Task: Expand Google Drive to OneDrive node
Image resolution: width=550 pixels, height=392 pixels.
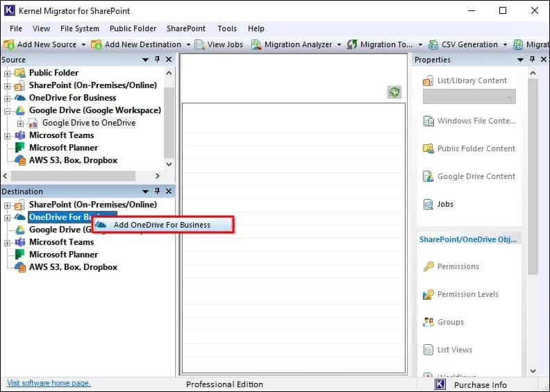Action: (x=20, y=123)
